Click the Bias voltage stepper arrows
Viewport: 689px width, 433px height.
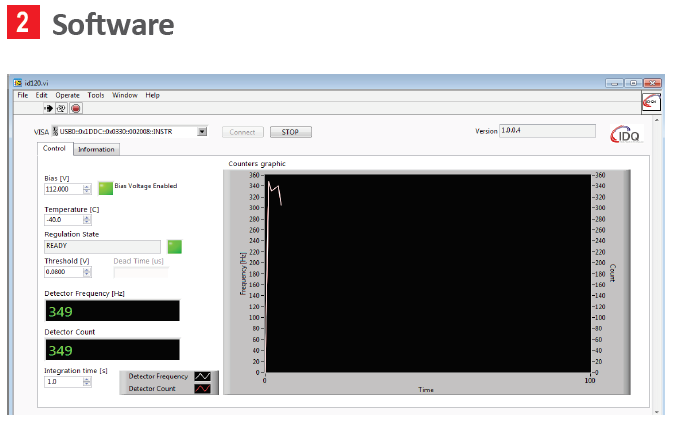(x=87, y=189)
